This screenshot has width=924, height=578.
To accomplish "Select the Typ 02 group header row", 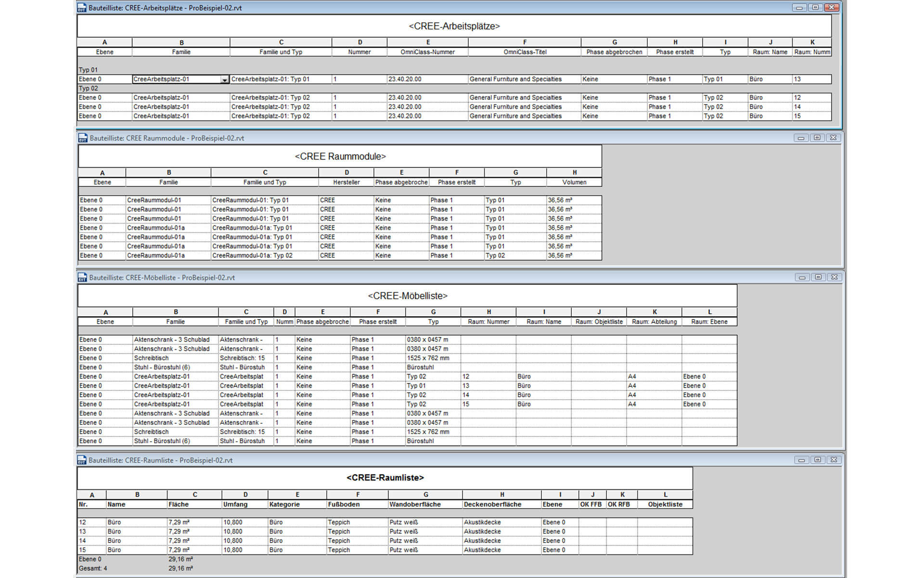I will [89, 88].
